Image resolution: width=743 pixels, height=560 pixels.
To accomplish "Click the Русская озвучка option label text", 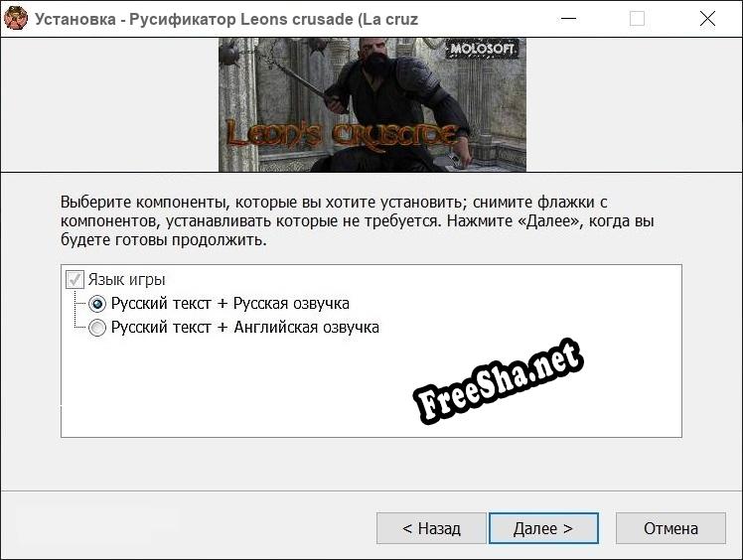I will click(229, 304).
